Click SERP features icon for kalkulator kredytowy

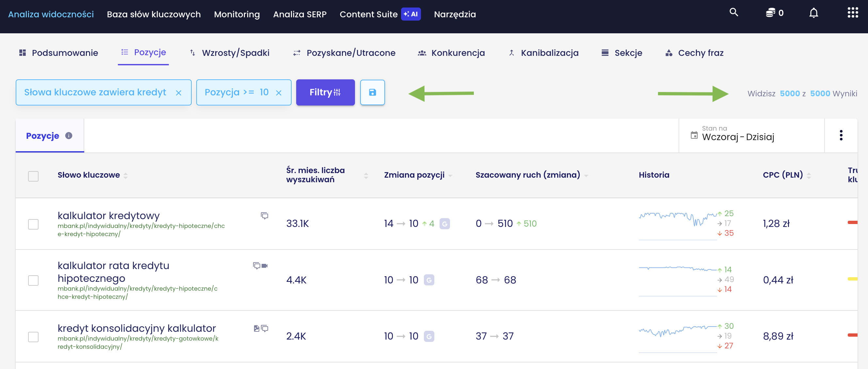tap(265, 216)
